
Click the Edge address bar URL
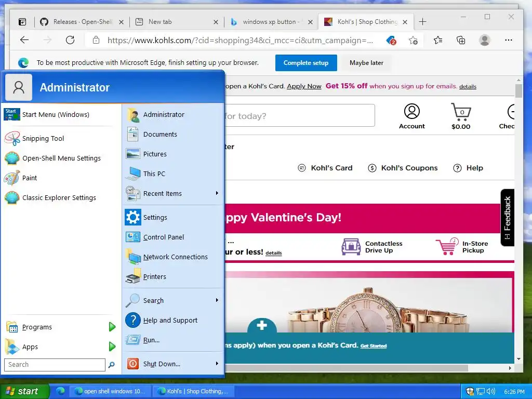click(x=240, y=41)
